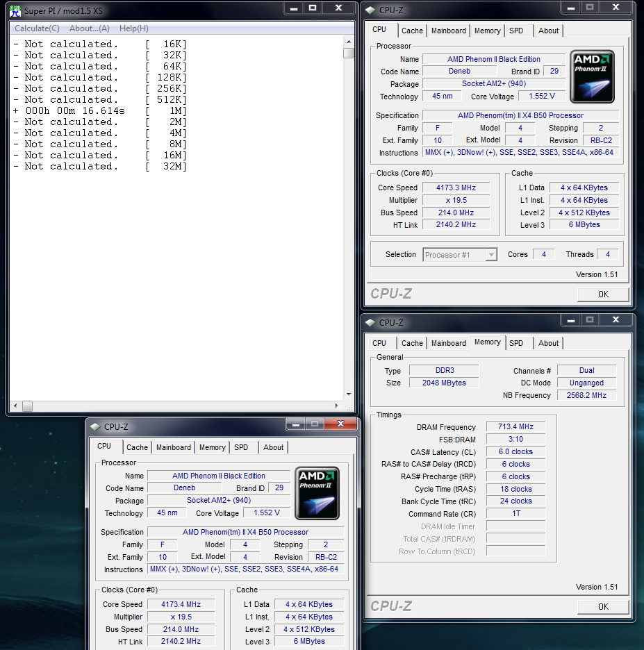
Task: Click the title icon of the lower-left CPU-Z window
Action: [x=95, y=426]
